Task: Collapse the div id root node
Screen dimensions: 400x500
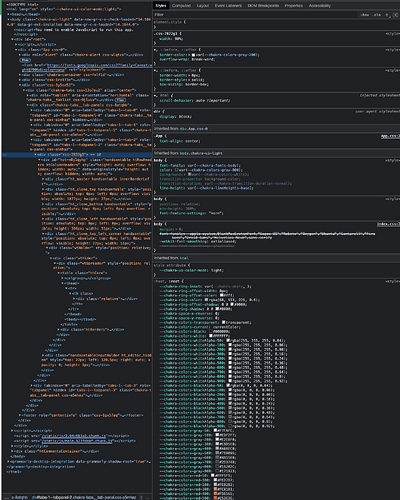Action: coord(12,39)
